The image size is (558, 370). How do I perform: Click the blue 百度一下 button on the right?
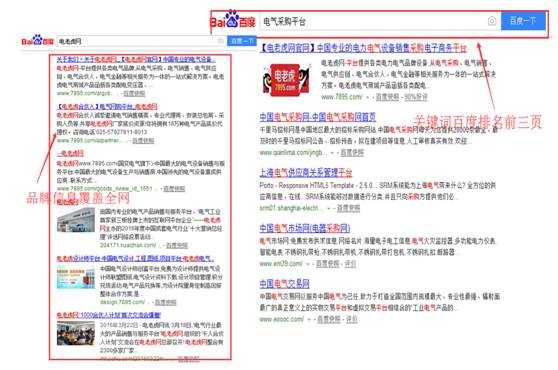523,21
